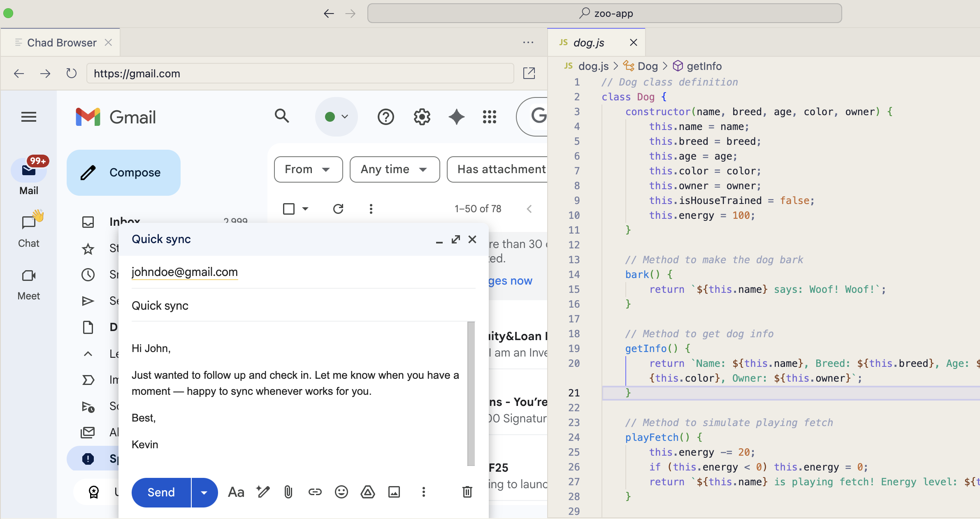
Task: Switch to the dog.js editor tab
Action: coord(589,43)
